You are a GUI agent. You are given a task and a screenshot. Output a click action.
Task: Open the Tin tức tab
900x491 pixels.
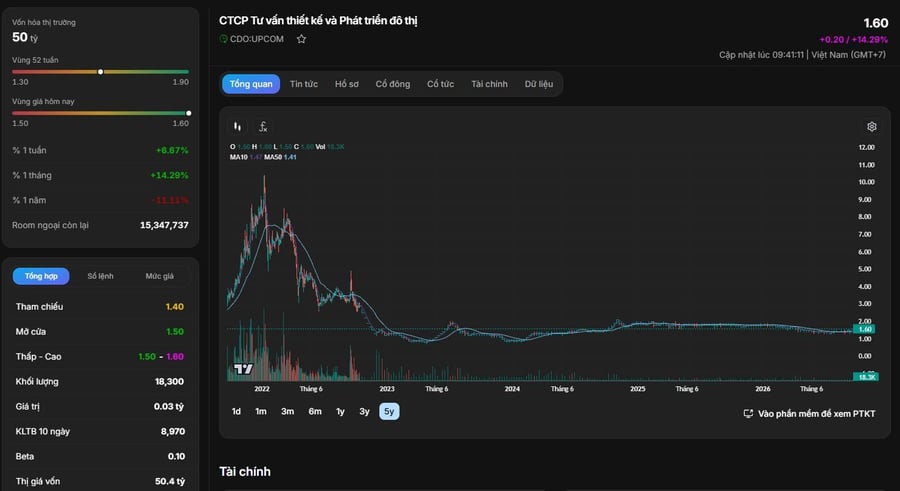tap(304, 84)
